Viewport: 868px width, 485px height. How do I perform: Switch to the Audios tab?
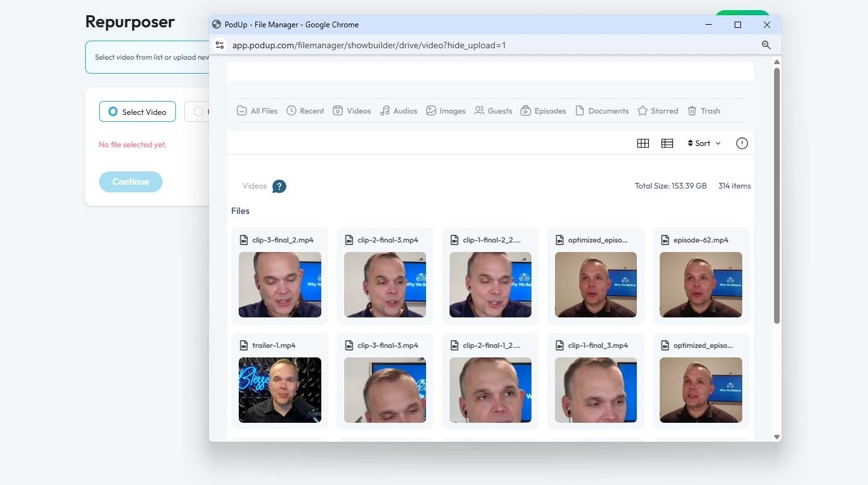pyautogui.click(x=399, y=110)
